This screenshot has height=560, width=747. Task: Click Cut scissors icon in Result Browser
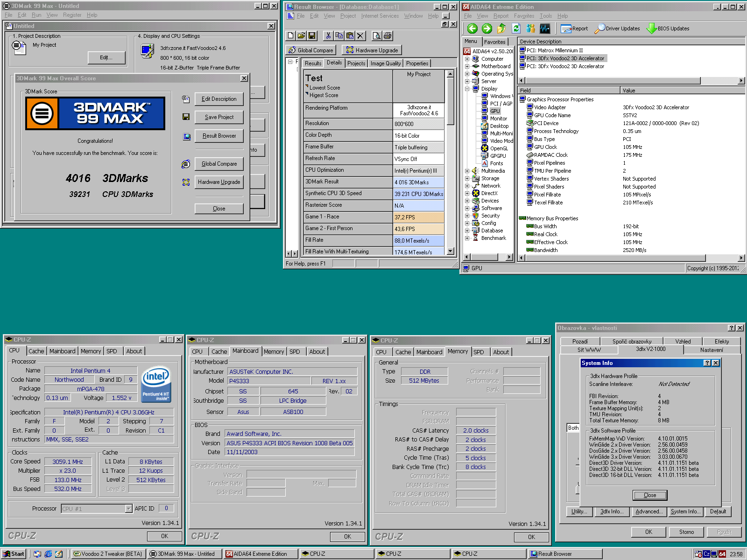328,35
